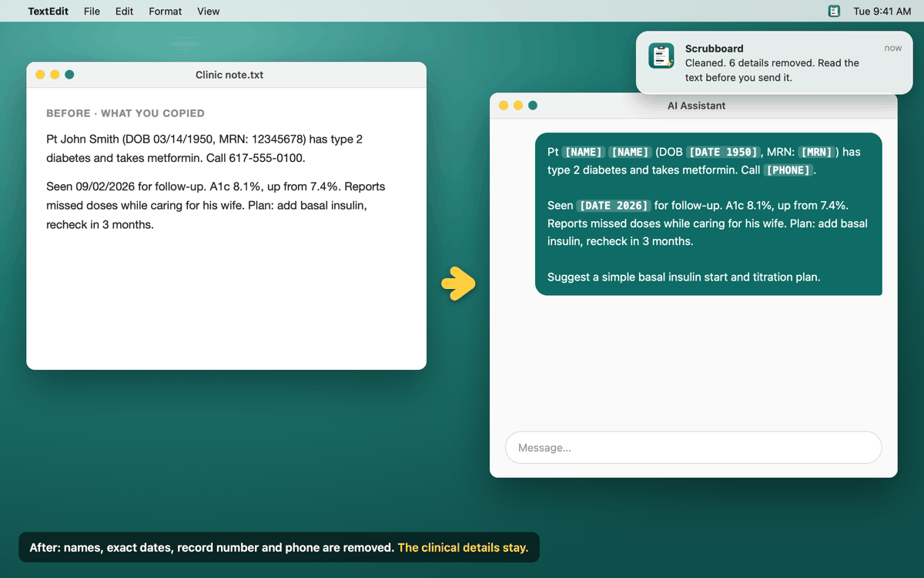The width and height of the screenshot is (924, 578).
Task: Open the View menu
Action: tap(208, 11)
